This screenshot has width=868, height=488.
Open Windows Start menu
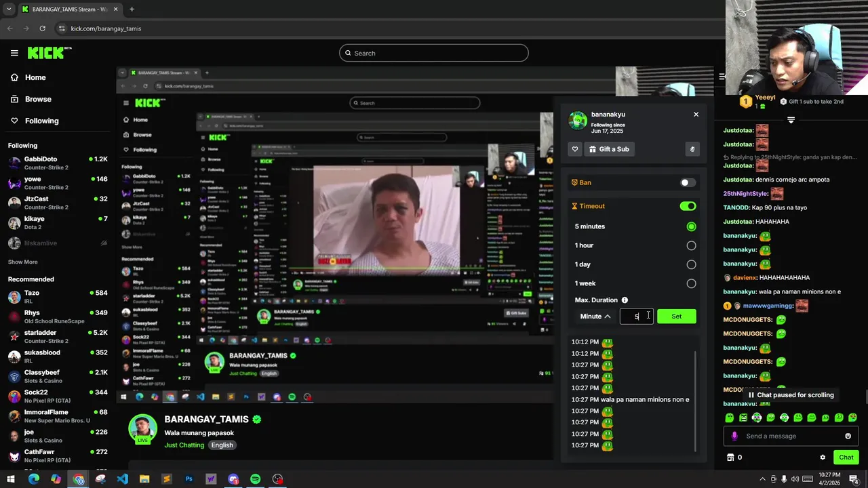click(x=10, y=479)
